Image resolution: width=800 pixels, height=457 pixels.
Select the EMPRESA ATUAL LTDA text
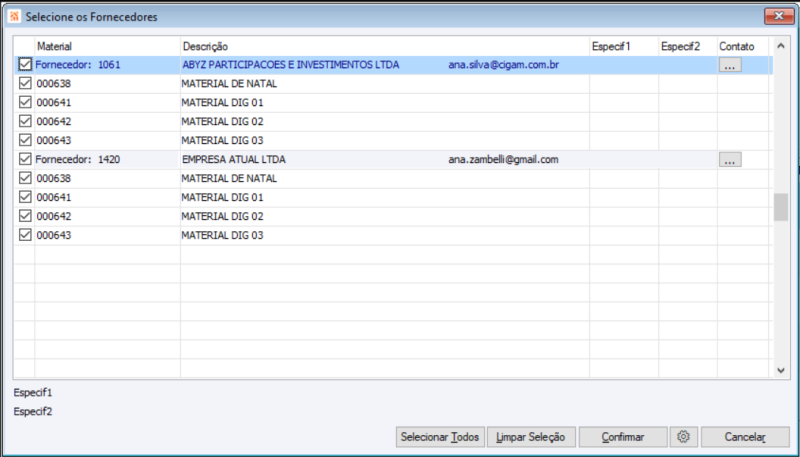coord(234,160)
